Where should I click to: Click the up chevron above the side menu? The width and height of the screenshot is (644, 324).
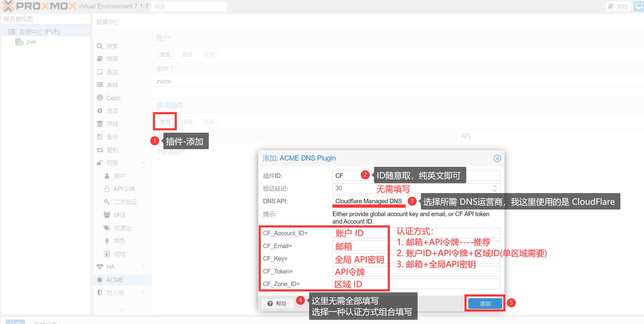[x=122, y=35]
